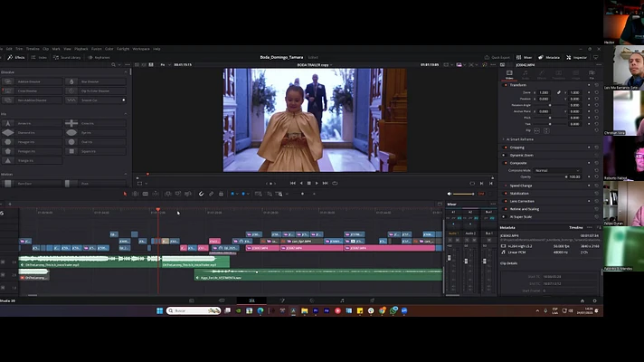The width and height of the screenshot is (644, 362).
Task: Open the Playback menu
Action: coord(81,49)
